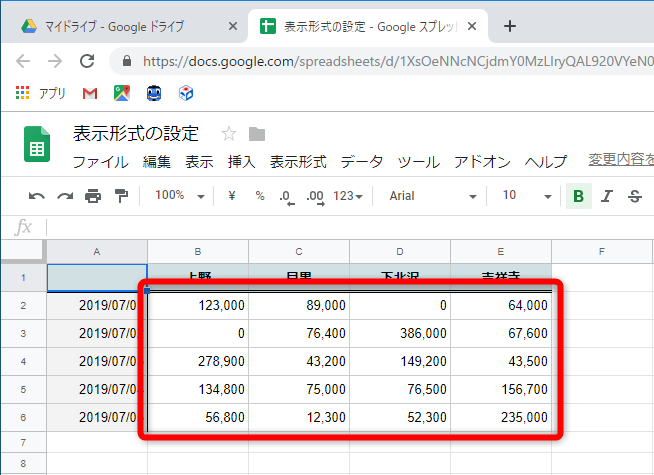The height and width of the screenshot is (475, 654).
Task: Open the blue cube bookmark
Action: (x=186, y=93)
